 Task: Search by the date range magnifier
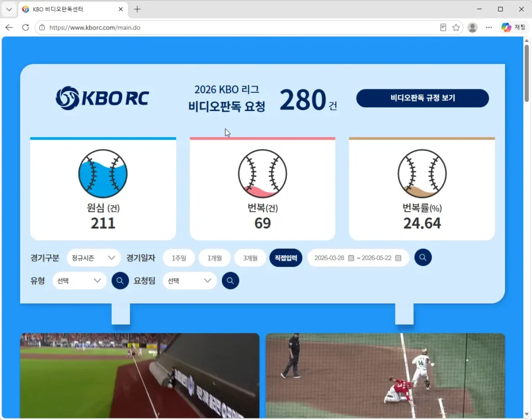(423, 258)
